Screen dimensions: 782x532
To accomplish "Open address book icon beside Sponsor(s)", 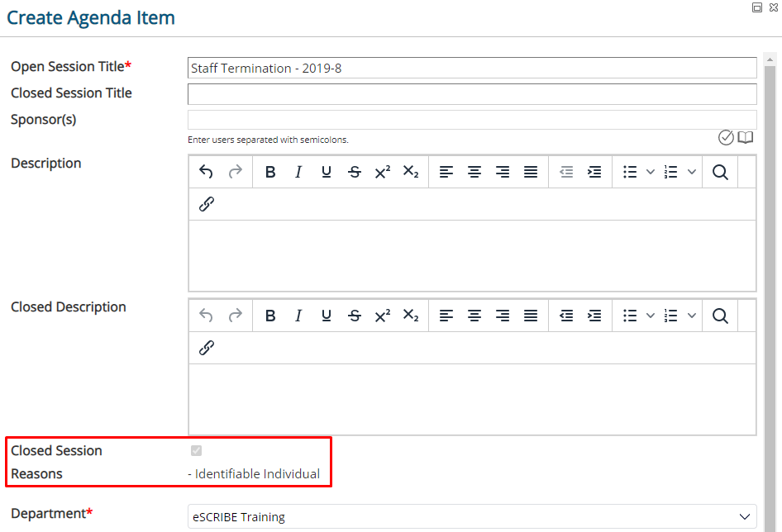I will 745,137.
